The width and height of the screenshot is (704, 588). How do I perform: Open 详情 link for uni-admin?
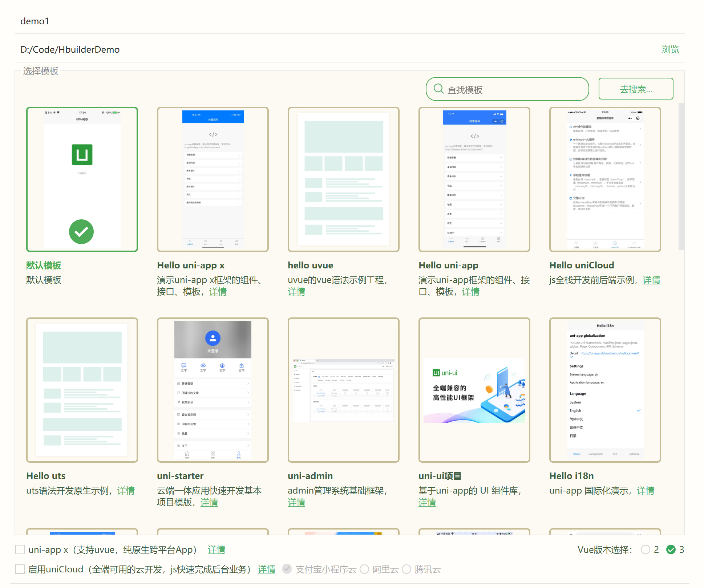click(x=296, y=502)
